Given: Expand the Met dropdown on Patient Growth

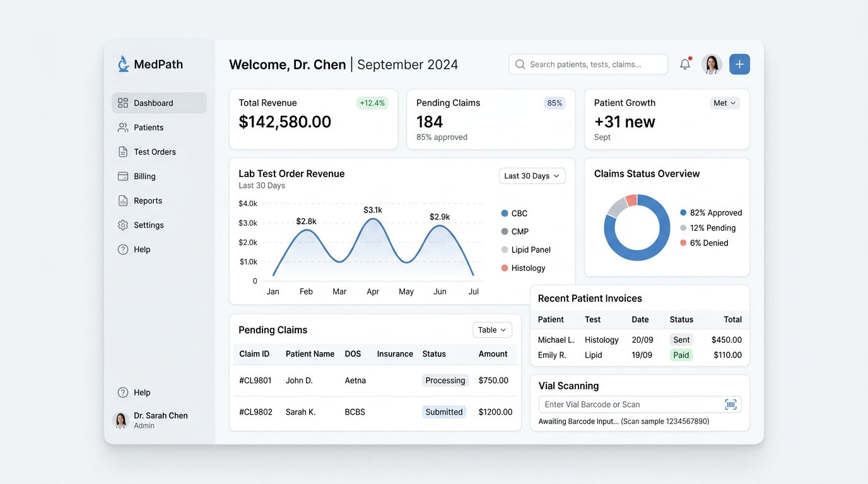Looking at the screenshot, I should (725, 103).
